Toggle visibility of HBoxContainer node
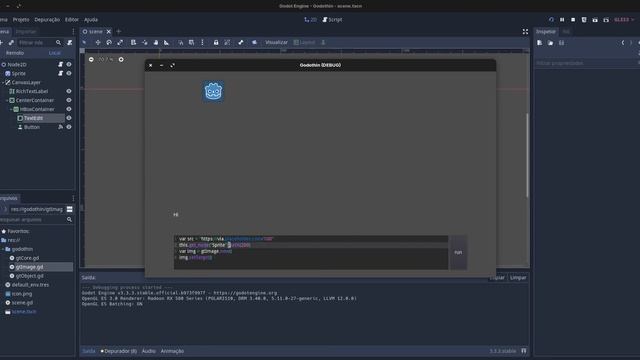The width and height of the screenshot is (640, 360). [x=69, y=109]
